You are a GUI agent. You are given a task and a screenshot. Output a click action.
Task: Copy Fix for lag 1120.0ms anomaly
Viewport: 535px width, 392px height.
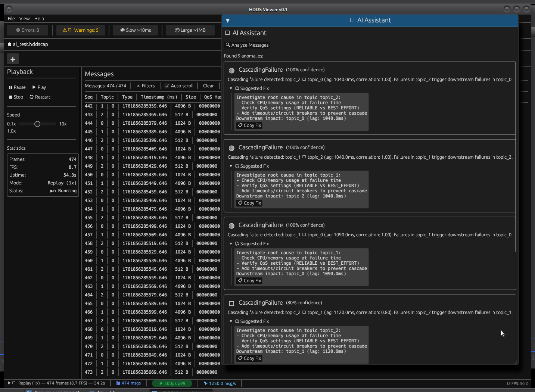point(249,358)
